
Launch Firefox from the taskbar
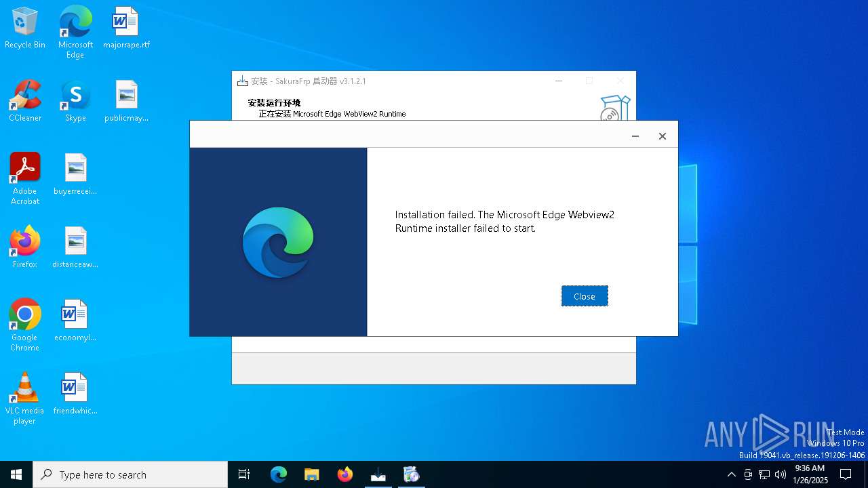coord(345,474)
